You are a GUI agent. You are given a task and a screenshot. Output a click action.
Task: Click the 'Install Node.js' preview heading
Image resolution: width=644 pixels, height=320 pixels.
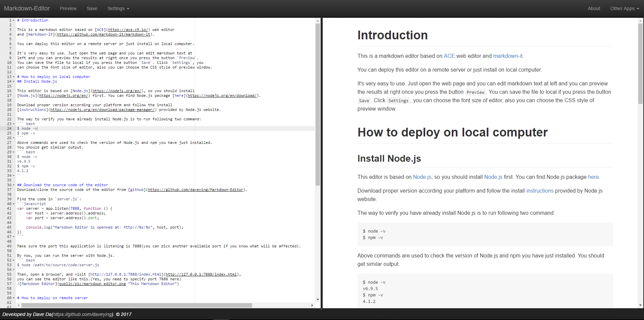pos(389,158)
